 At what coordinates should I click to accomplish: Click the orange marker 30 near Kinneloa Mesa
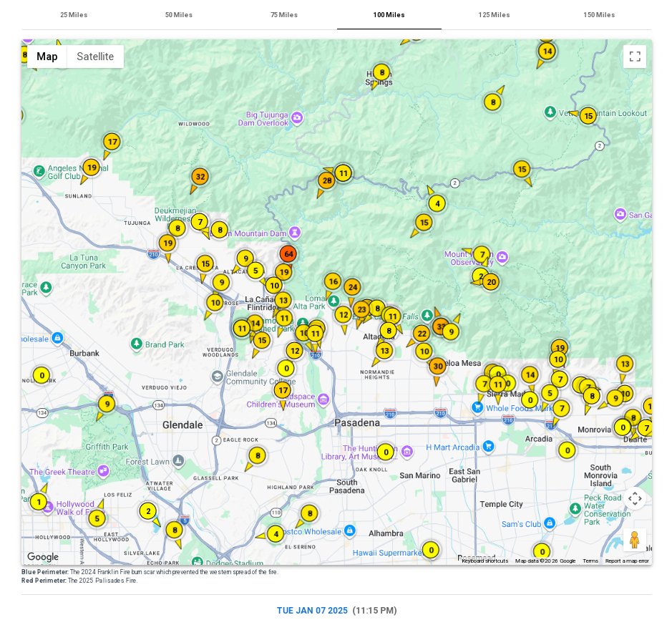pos(437,366)
